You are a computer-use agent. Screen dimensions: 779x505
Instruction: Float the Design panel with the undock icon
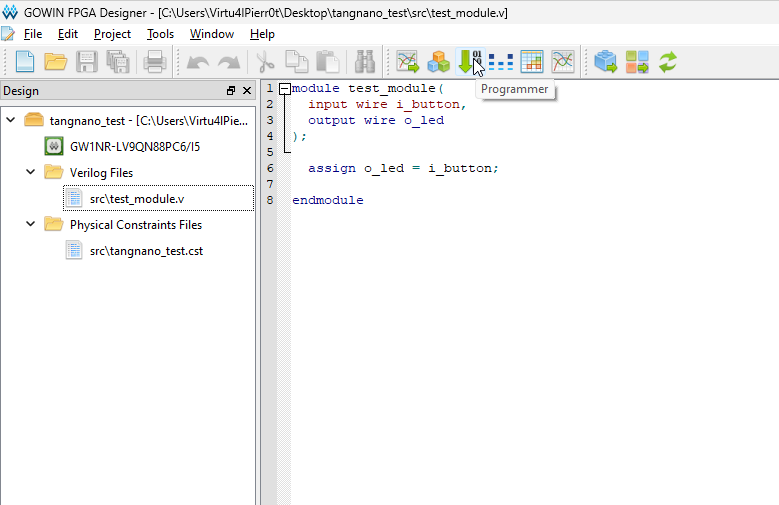click(x=231, y=90)
